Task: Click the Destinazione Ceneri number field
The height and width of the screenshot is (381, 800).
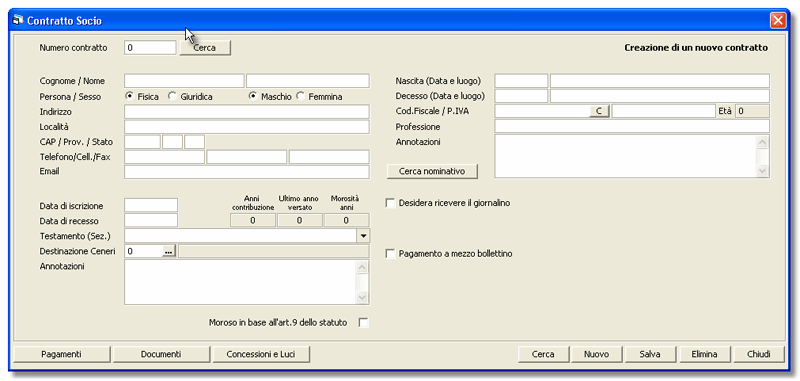Action: click(143, 251)
